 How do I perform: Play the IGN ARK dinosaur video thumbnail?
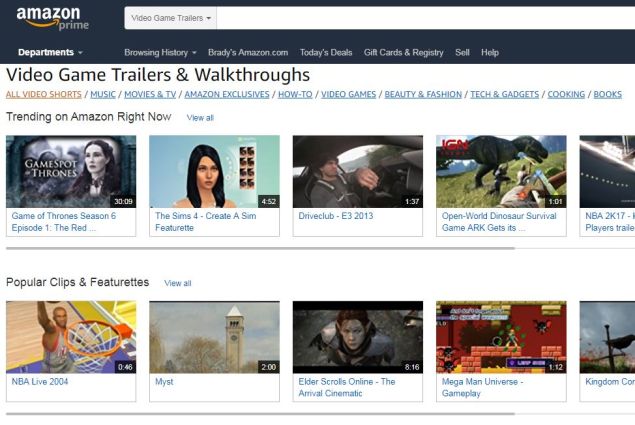[x=501, y=172]
